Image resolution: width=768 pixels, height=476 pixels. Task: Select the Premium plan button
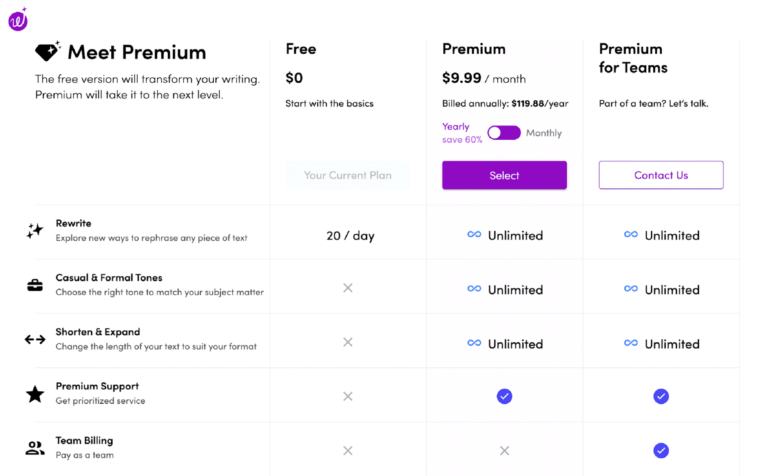(x=504, y=175)
